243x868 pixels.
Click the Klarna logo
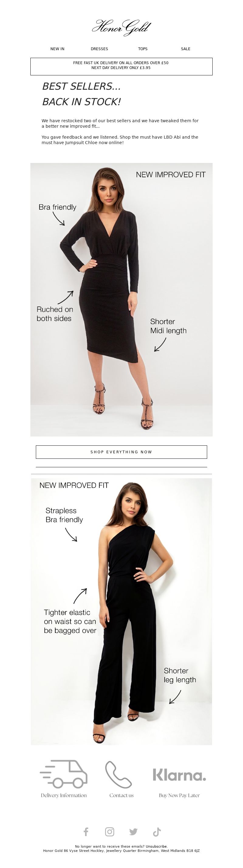[x=180, y=775]
